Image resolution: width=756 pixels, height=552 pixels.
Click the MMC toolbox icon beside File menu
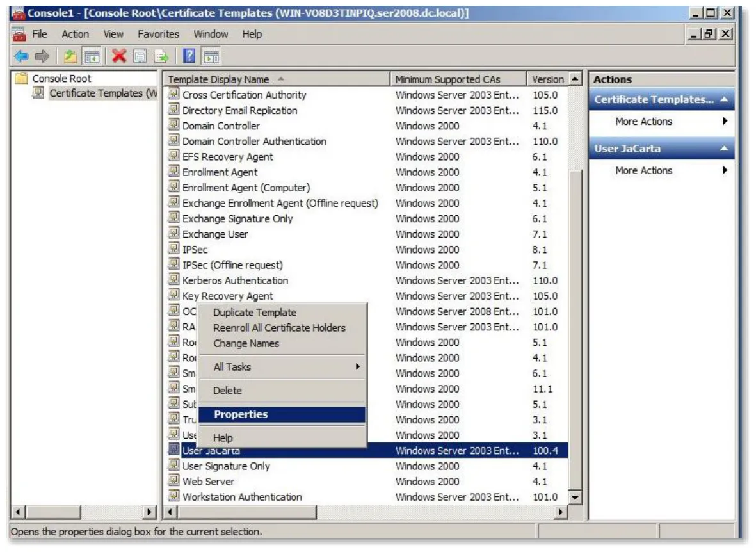click(19, 34)
